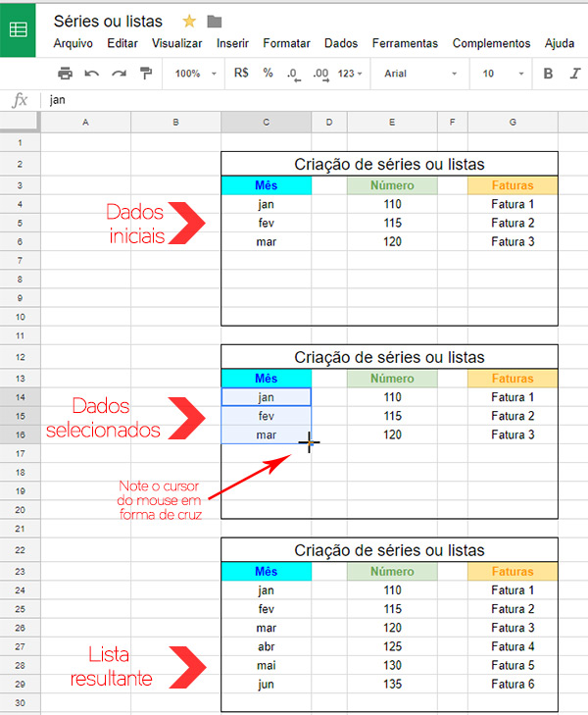Image resolution: width=588 pixels, height=715 pixels.
Task: Click the formula bar containing jan
Action: tap(315, 100)
